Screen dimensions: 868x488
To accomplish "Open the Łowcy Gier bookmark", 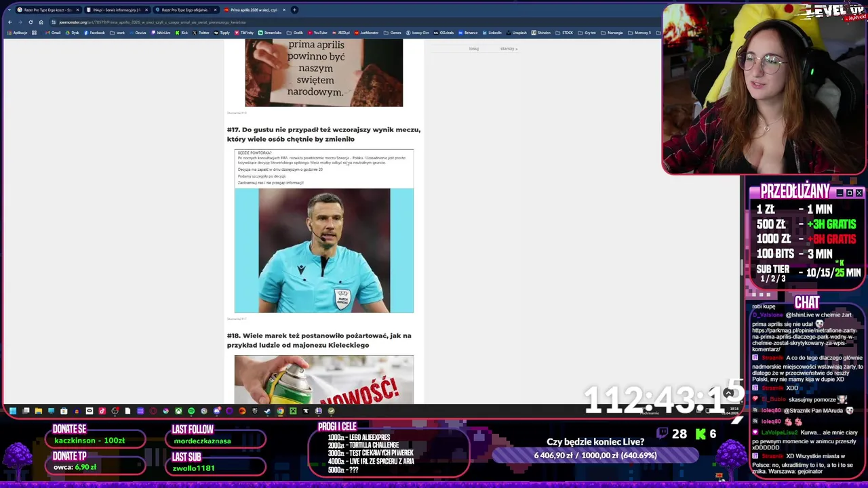I will (417, 33).
